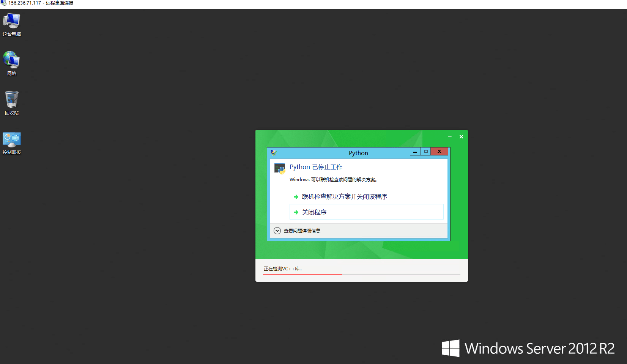Click the remote desktop connection title icon
Viewport: 627px width, 364px height.
tap(3, 3)
